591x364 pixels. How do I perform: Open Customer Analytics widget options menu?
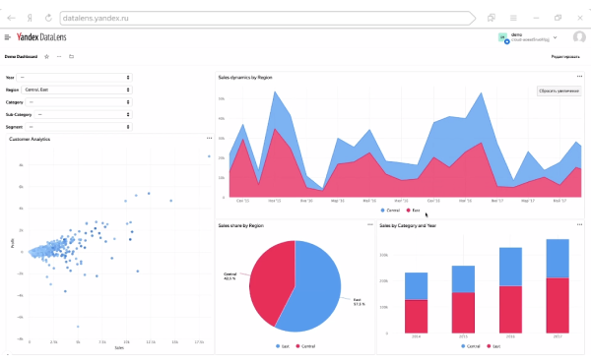209,139
